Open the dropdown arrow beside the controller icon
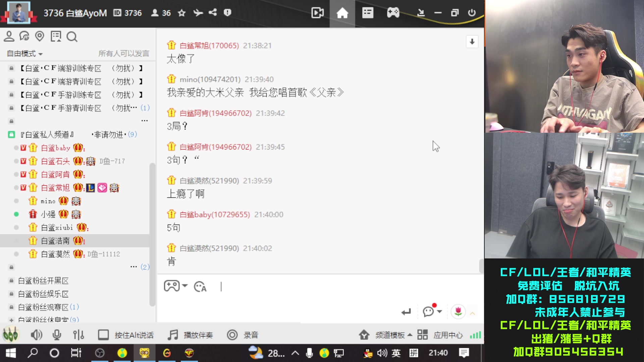Image resolution: width=644 pixels, height=362 pixels. [x=184, y=287]
